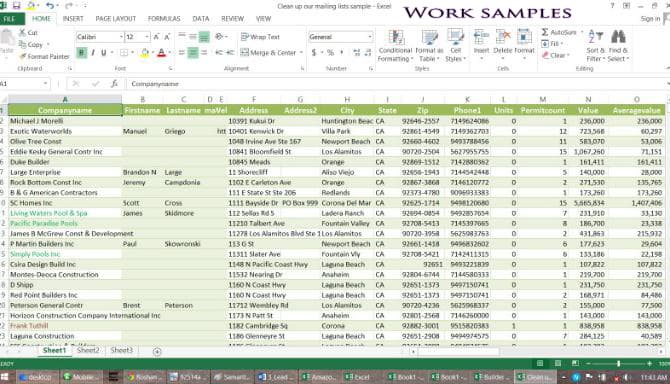Toggle bottom align in Alignment group
Viewport: 670px width, 384px height.
[204, 37]
